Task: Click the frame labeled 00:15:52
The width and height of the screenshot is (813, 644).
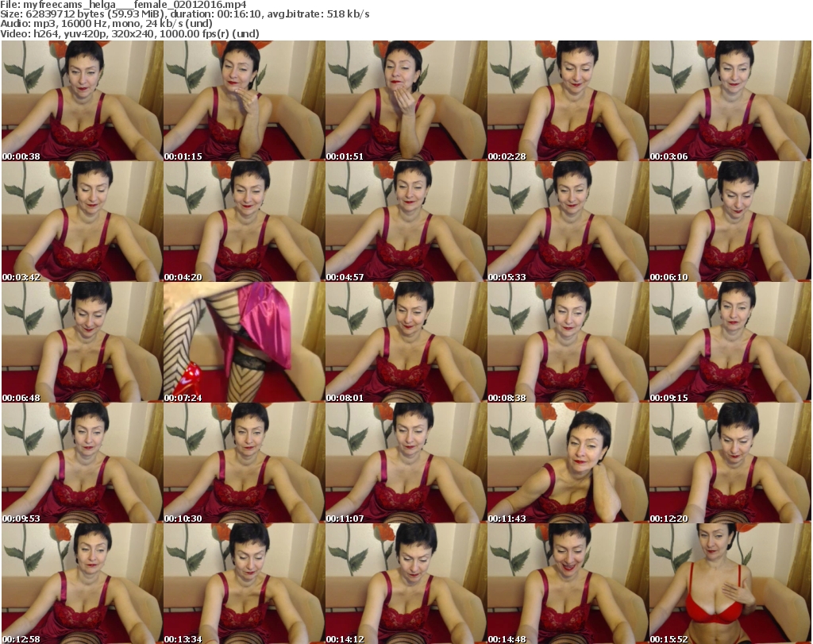Action: [730, 584]
